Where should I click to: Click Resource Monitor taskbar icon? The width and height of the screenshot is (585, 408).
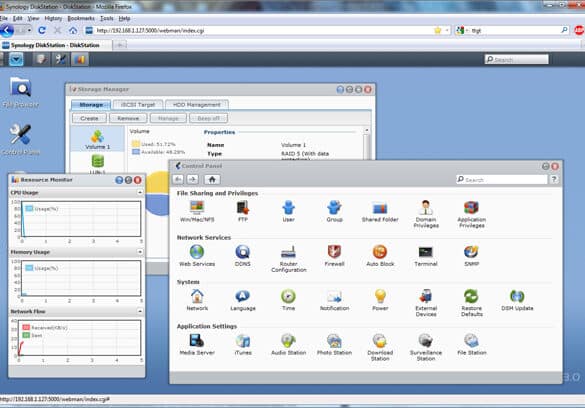(x=80, y=59)
